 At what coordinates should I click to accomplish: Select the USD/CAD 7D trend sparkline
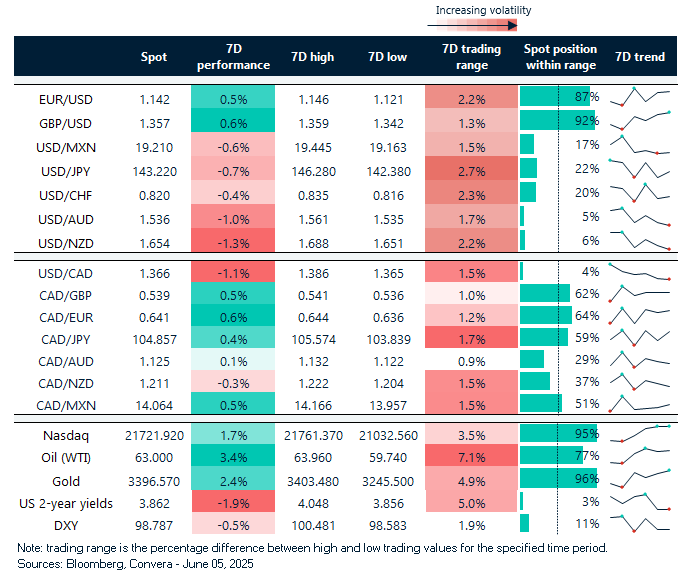coord(640,271)
